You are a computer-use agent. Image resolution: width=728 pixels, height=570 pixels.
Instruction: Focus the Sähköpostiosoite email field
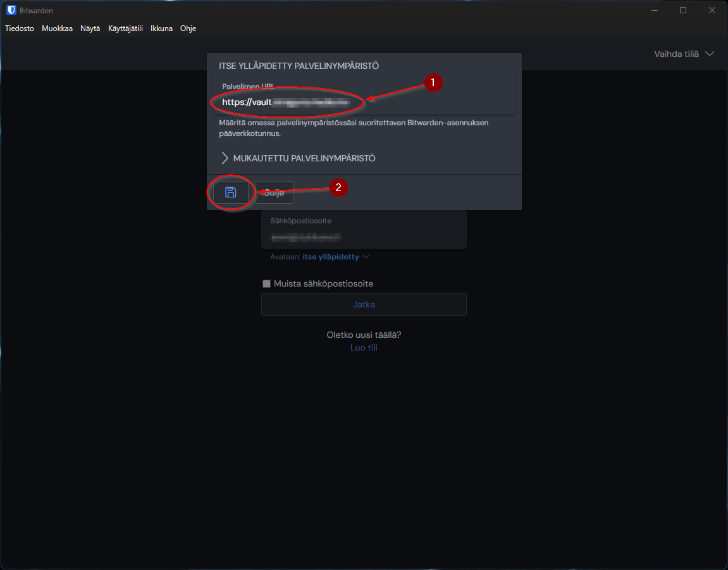pyautogui.click(x=364, y=230)
